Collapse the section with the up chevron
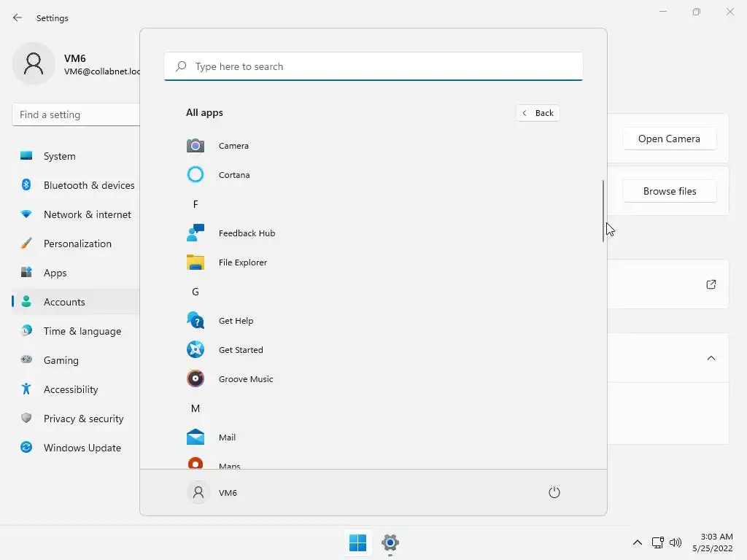Image resolution: width=747 pixels, height=560 pixels. coord(711,358)
